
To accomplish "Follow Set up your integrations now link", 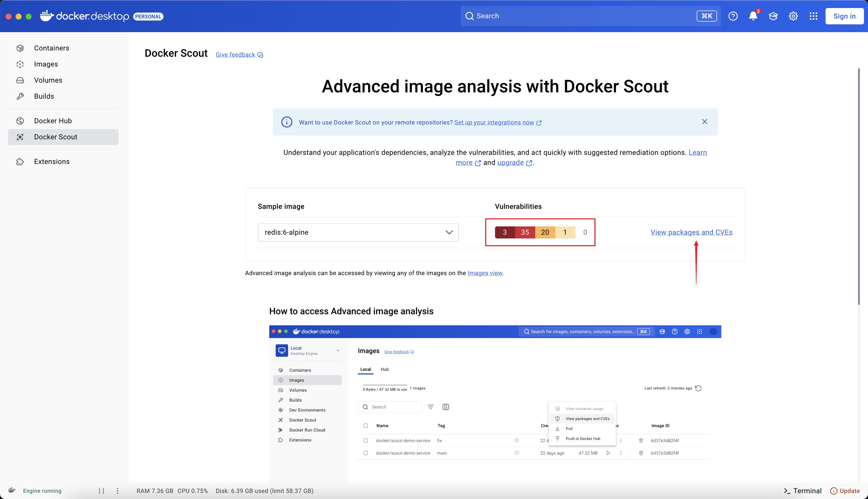I will click(x=494, y=122).
